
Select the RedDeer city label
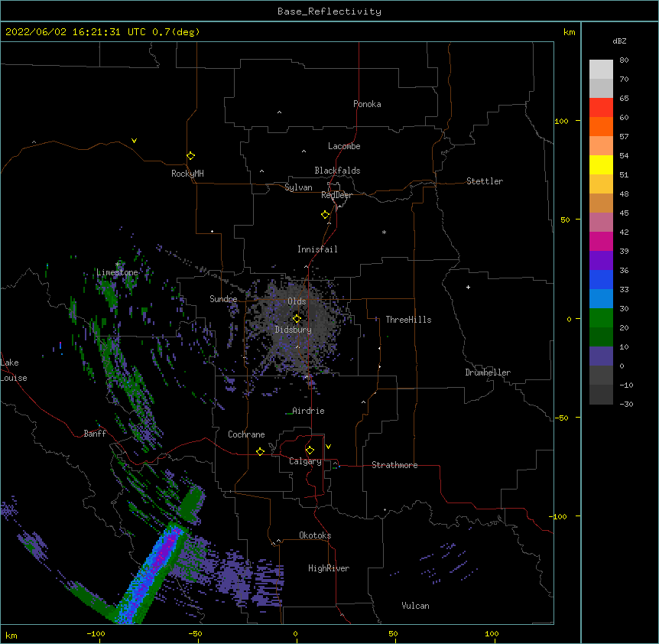[336, 195]
